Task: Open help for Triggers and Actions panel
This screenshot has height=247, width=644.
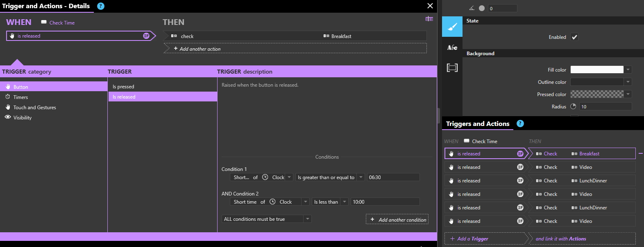Action: click(520, 123)
